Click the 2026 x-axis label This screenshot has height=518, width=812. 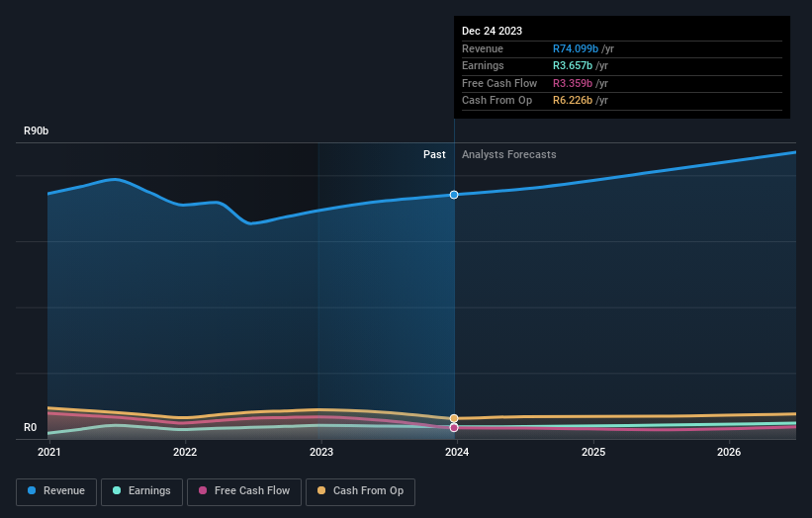tap(729, 452)
